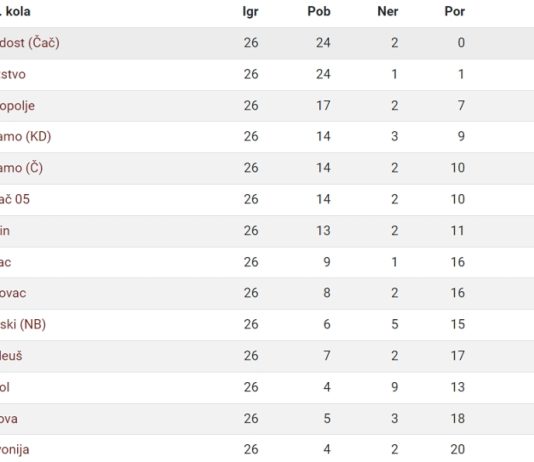This screenshot has width=534, height=462.
Task: Open the team link "amo (Č)"
Action: (21, 168)
